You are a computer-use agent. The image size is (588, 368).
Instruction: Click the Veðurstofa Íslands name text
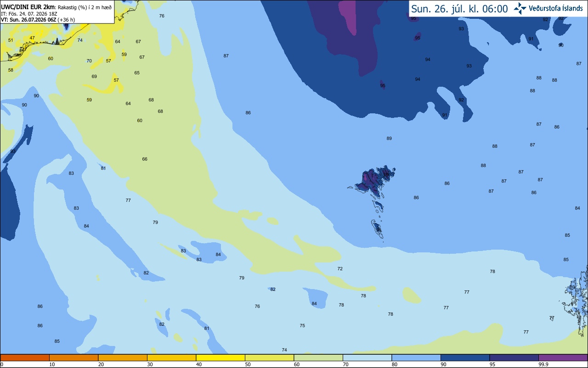pos(555,9)
